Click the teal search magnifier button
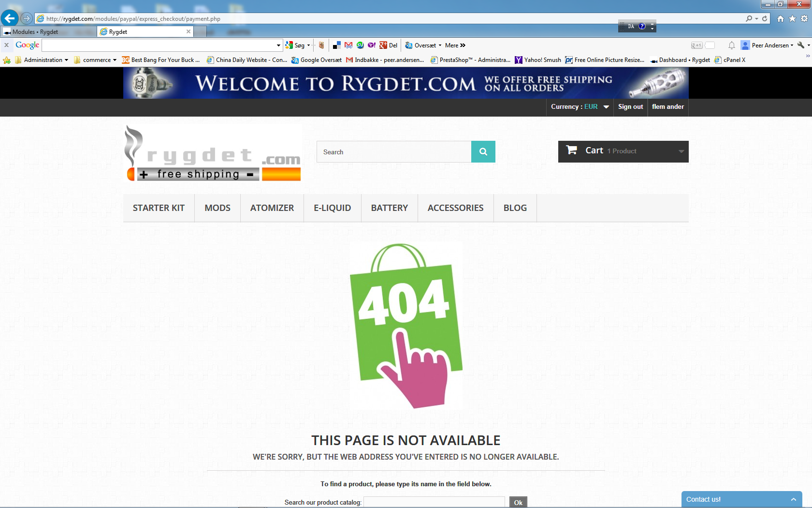812x508 pixels. coord(483,152)
